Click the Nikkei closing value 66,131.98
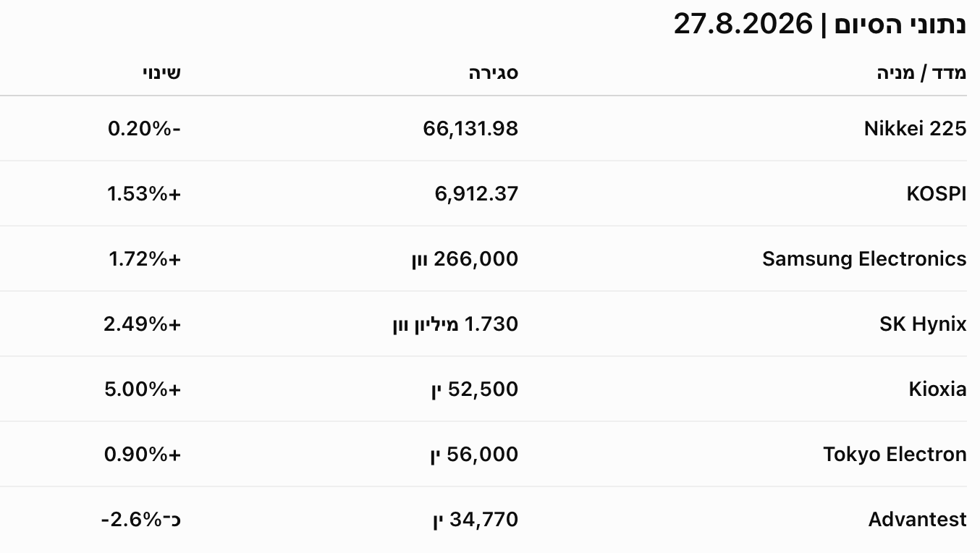980x553 pixels. pyautogui.click(x=470, y=128)
